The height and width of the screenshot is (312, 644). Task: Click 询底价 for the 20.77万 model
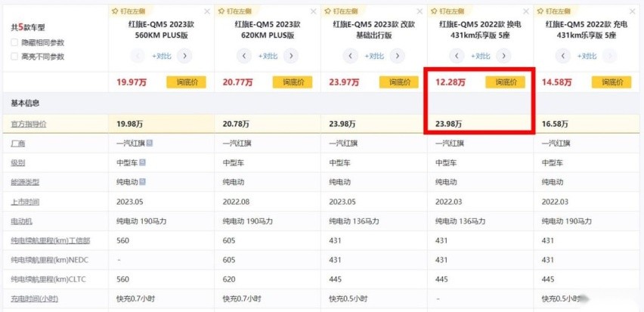pos(293,82)
